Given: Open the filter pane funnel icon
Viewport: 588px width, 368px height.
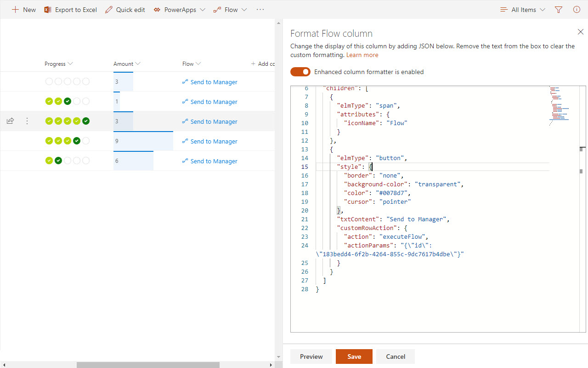Looking at the screenshot, I should pos(559,10).
